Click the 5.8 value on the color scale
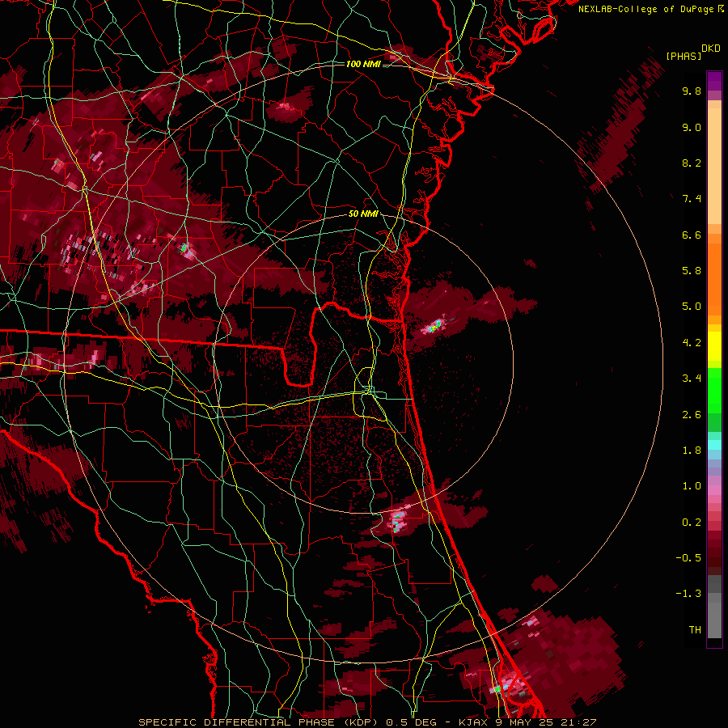Image resolution: width=728 pixels, height=728 pixels. pos(692,271)
